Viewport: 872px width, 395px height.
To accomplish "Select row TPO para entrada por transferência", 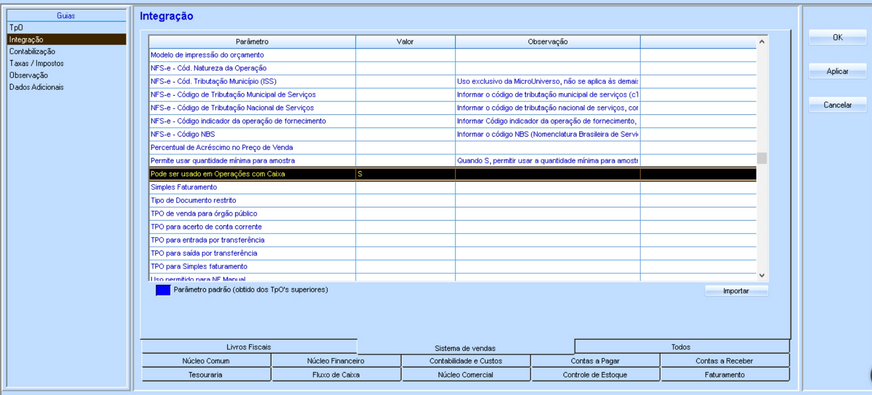I will pyautogui.click(x=453, y=240).
